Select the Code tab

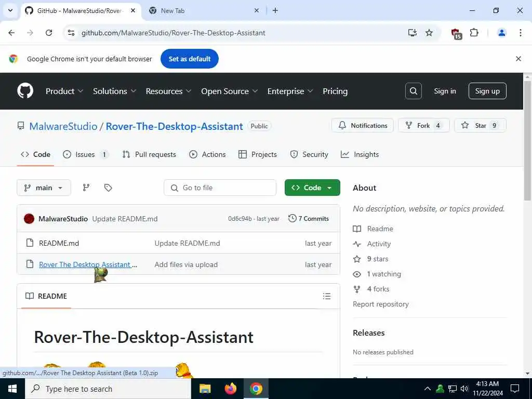(x=36, y=154)
